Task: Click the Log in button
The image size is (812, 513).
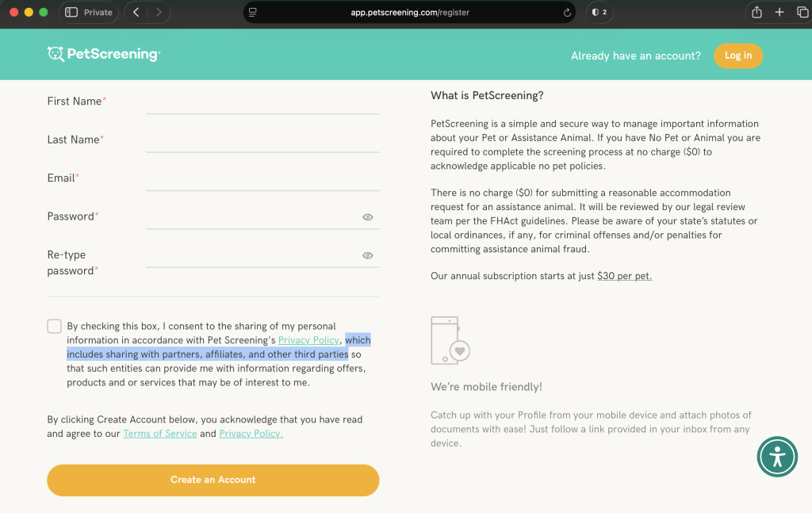Action: pyautogui.click(x=737, y=56)
